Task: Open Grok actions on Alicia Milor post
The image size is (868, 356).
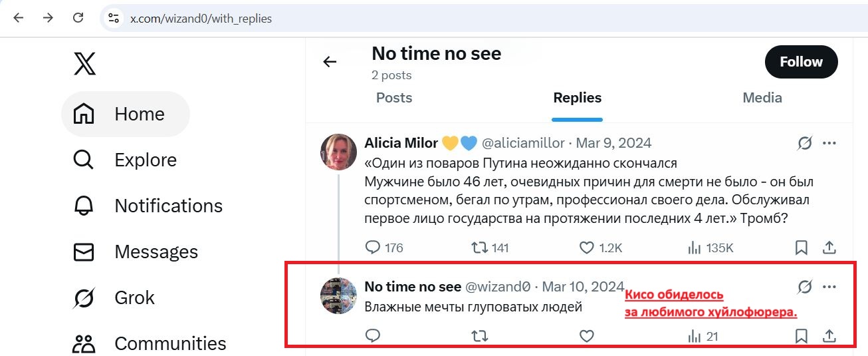Action: pos(805,143)
